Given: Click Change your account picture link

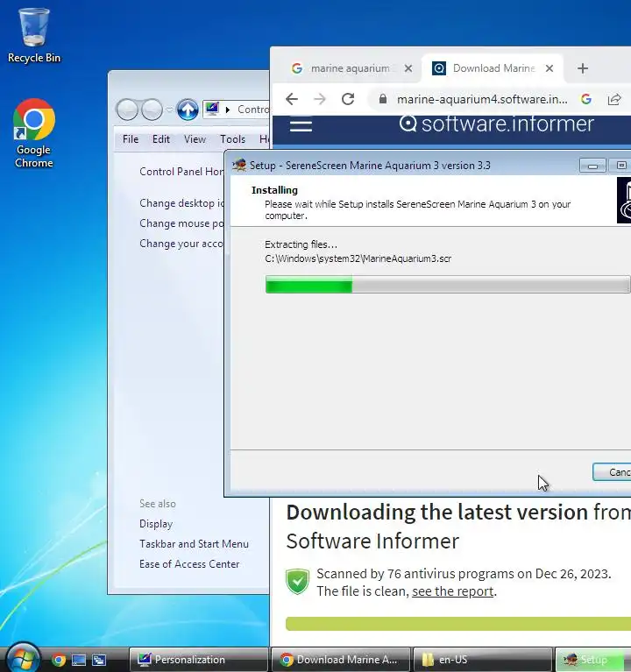Looking at the screenshot, I should (x=181, y=244).
